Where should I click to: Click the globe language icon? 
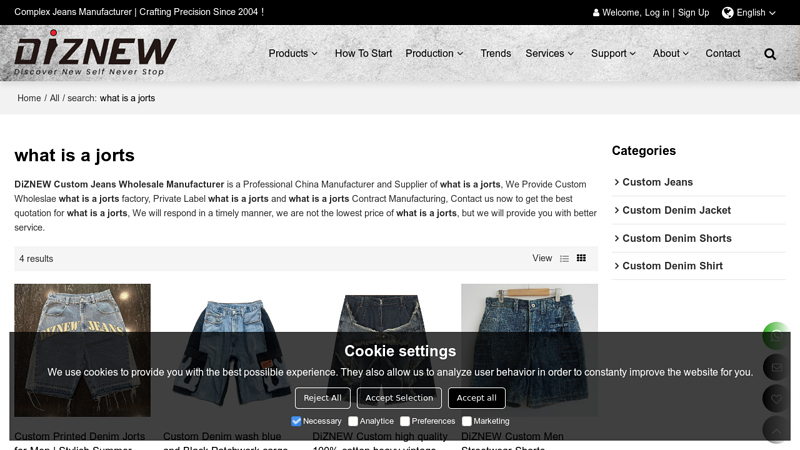pyautogui.click(x=728, y=13)
